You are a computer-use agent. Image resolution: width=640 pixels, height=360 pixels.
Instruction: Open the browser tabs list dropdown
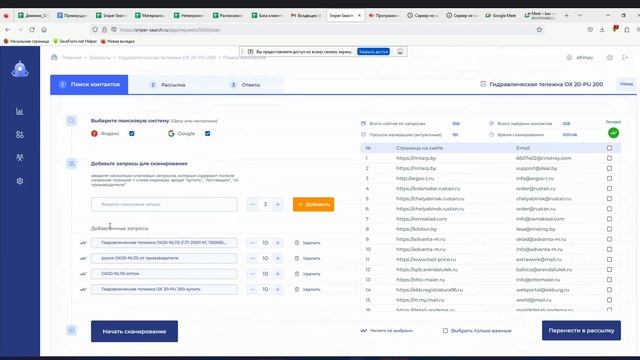pyautogui.click(x=580, y=15)
